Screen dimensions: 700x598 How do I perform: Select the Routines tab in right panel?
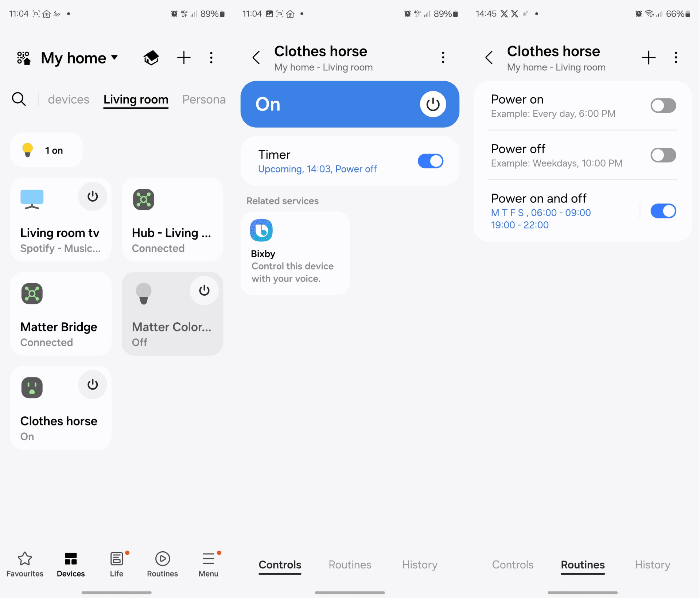point(583,564)
